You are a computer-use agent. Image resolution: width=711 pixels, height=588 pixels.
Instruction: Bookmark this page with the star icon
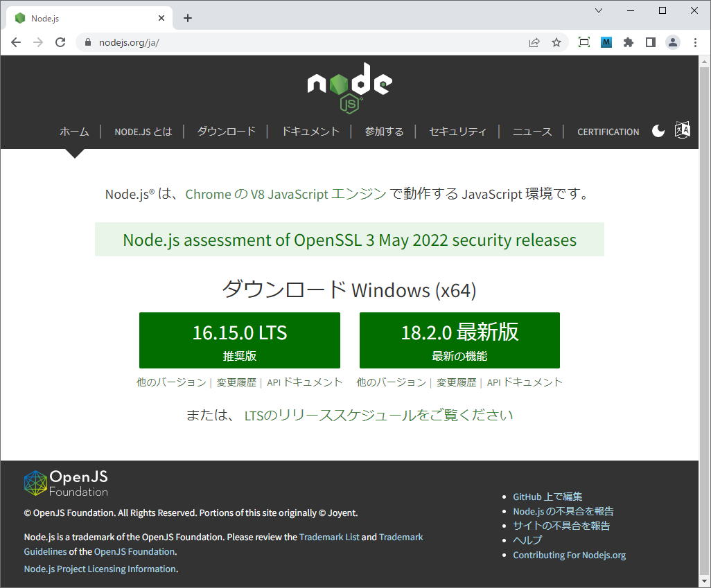[556, 42]
